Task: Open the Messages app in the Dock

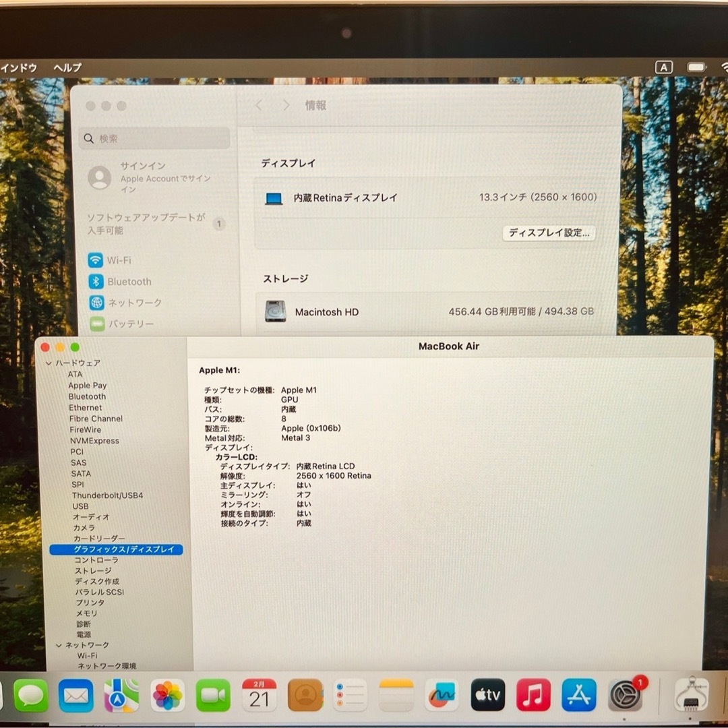Action: tap(30, 695)
